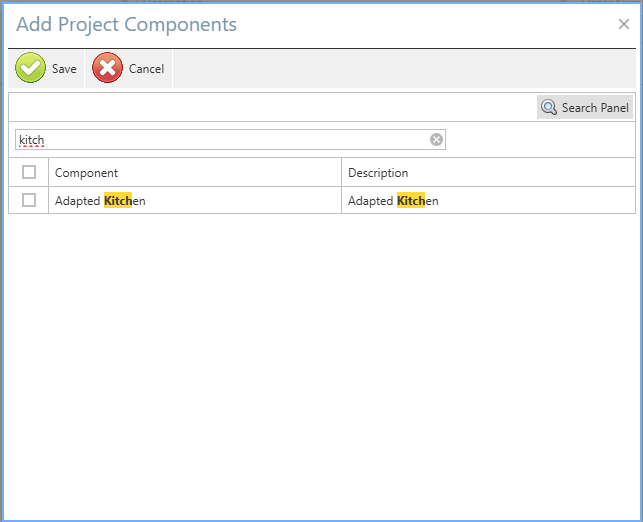Screen dimensions: 643x522
Task: Select the word Adapted in the Component column
Action: click(x=77, y=201)
